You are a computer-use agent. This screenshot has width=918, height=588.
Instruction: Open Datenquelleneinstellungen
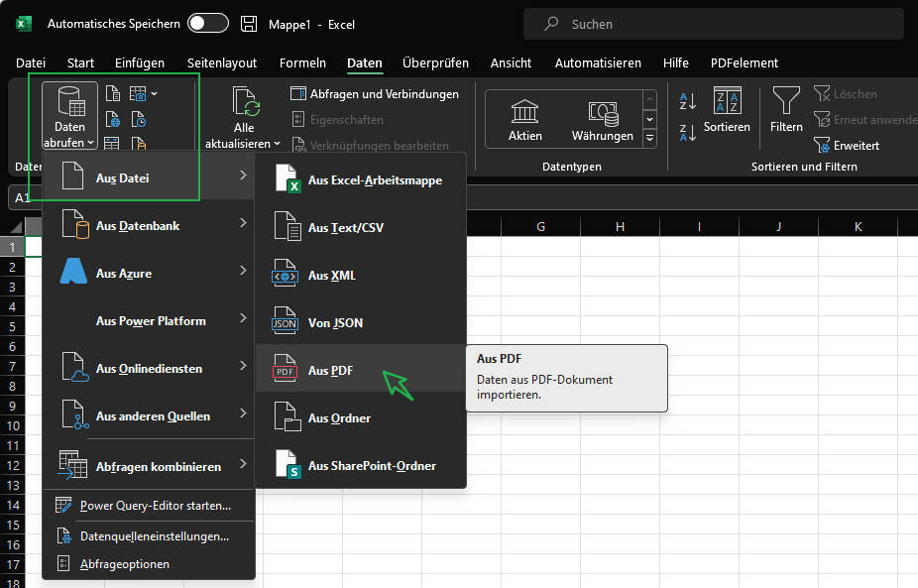[150, 535]
